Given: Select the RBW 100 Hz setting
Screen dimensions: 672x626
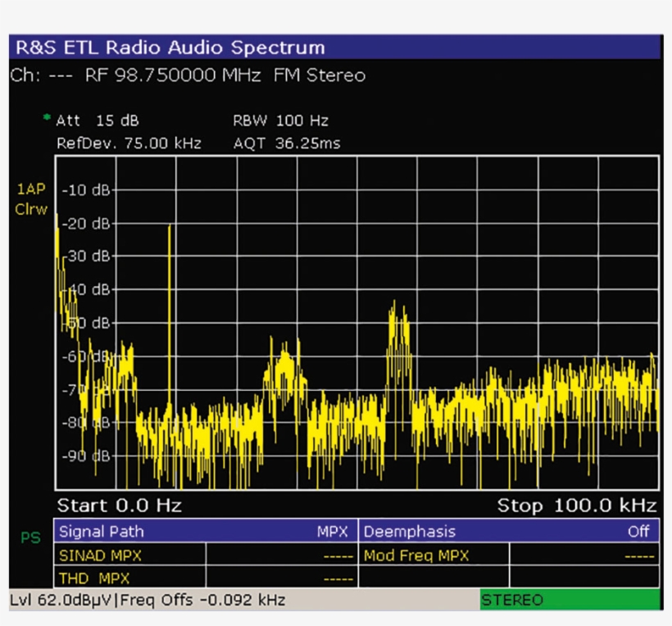Looking at the screenshot, I should 279,120.
